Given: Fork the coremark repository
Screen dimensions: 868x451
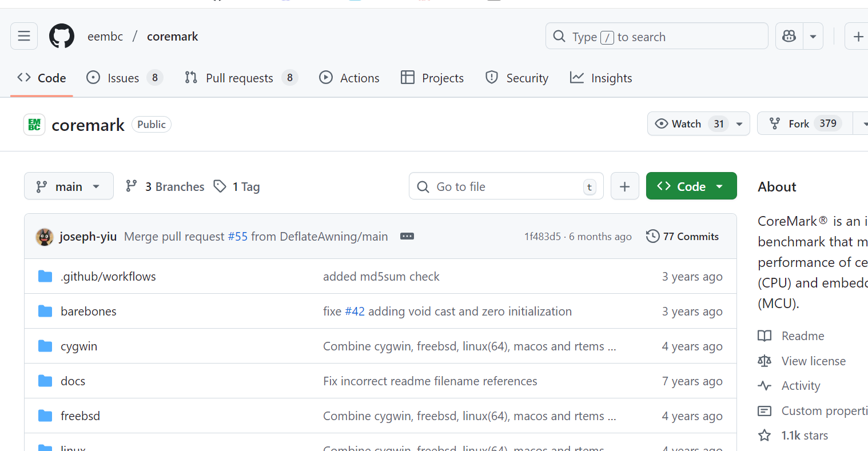Looking at the screenshot, I should (805, 123).
